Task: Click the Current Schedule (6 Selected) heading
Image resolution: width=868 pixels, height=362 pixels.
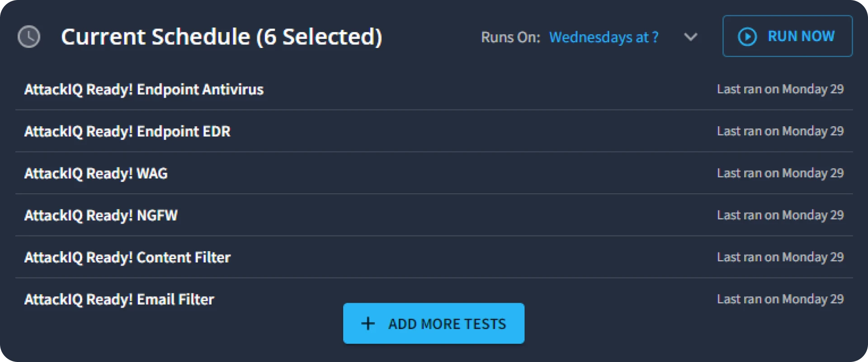Action: tap(222, 37)
